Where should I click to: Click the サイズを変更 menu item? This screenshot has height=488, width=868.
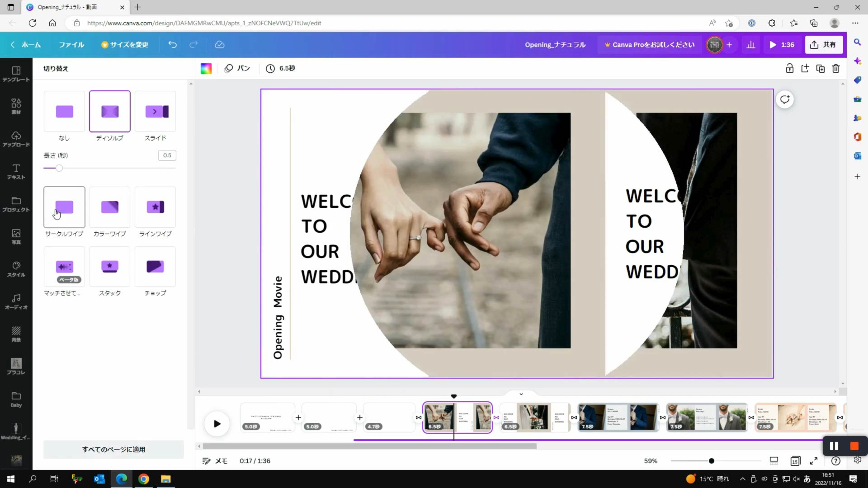tap(125, 44)
